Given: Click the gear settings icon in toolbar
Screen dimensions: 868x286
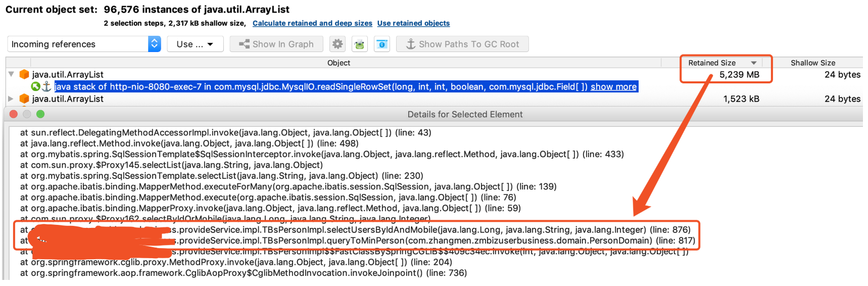Looking at the screenshot, I should [x=337, y=44].
